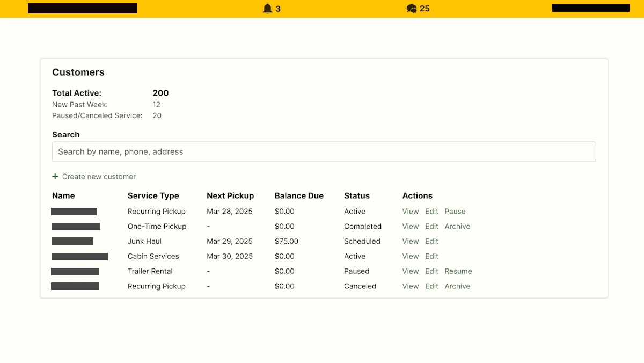Resume the Paused Trailer Rental customer
644x363 pixels.
point(458,272)
